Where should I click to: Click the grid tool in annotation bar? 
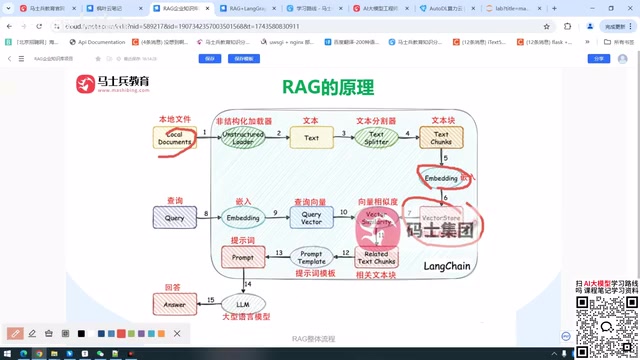coord(65,333)
